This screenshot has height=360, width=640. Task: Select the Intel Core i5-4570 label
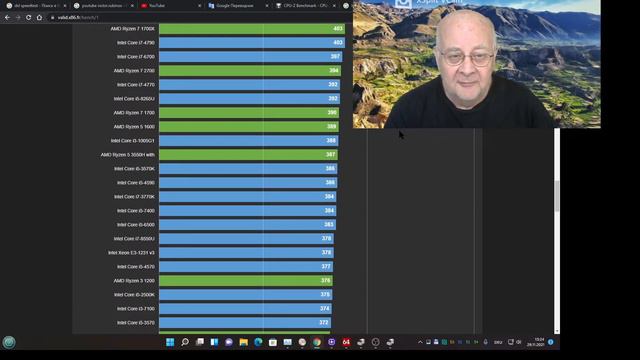tap(136, 267)
